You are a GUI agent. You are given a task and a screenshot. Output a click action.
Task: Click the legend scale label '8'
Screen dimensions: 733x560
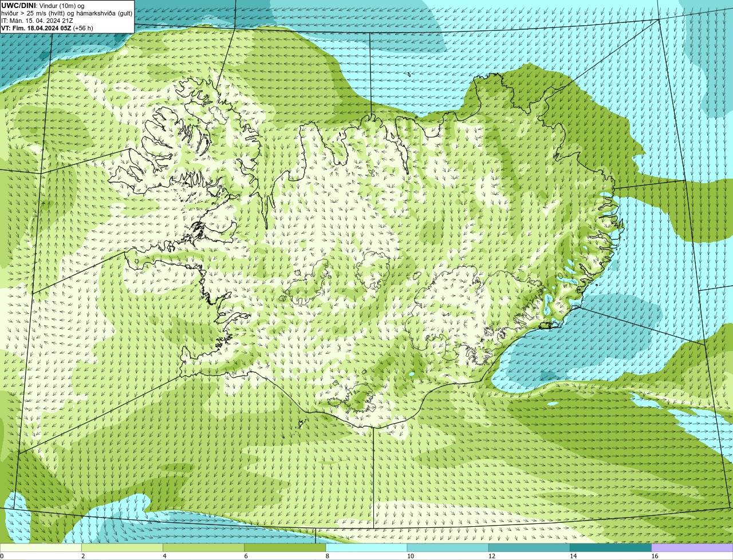(328, 556)
